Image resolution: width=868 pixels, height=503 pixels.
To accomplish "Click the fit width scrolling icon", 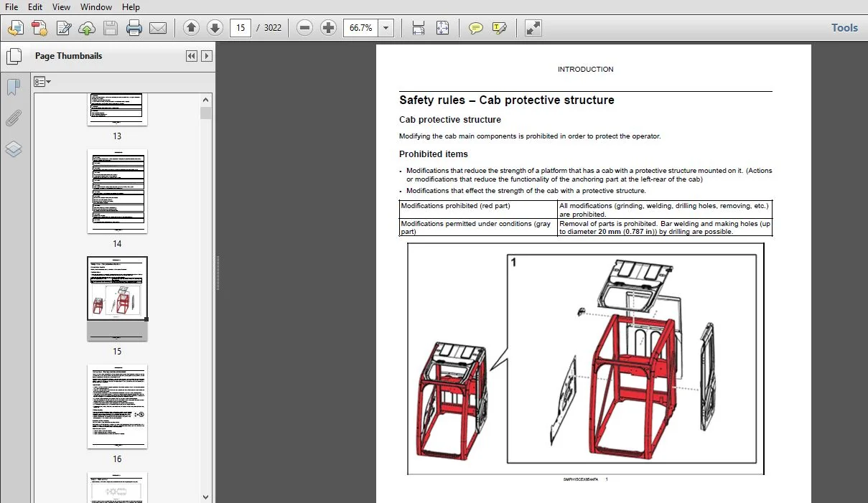I will coord(419,28).
